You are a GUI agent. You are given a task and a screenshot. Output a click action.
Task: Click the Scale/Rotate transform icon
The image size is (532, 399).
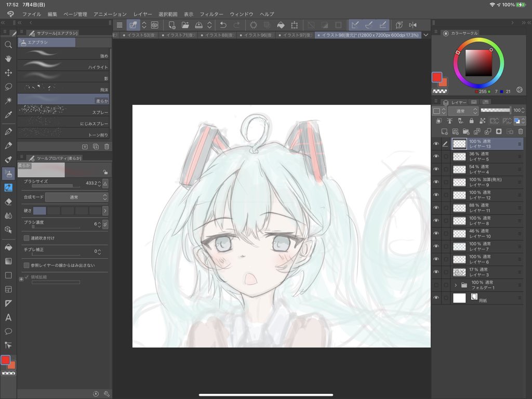click(x=295, y=25)
